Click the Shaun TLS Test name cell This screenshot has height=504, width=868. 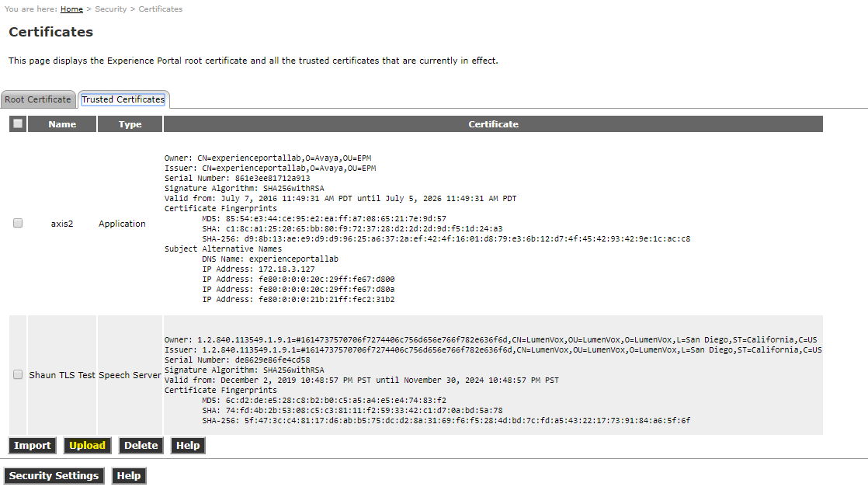click(x=62, y=375)
